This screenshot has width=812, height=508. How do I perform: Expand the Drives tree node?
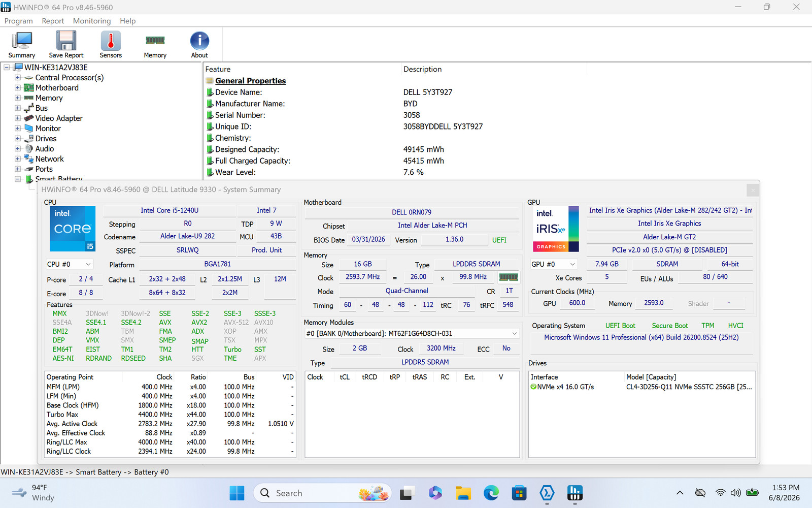pyautogui.click(x=18, y=139)
